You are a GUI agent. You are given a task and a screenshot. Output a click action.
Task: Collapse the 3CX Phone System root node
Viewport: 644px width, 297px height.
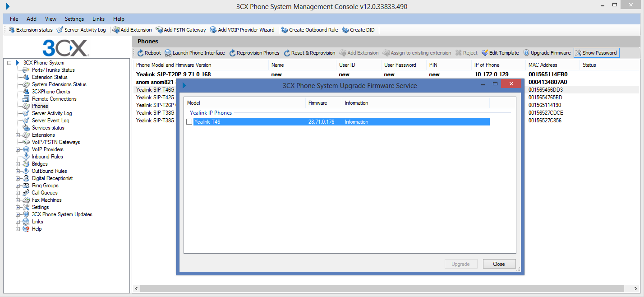point(9,63)
